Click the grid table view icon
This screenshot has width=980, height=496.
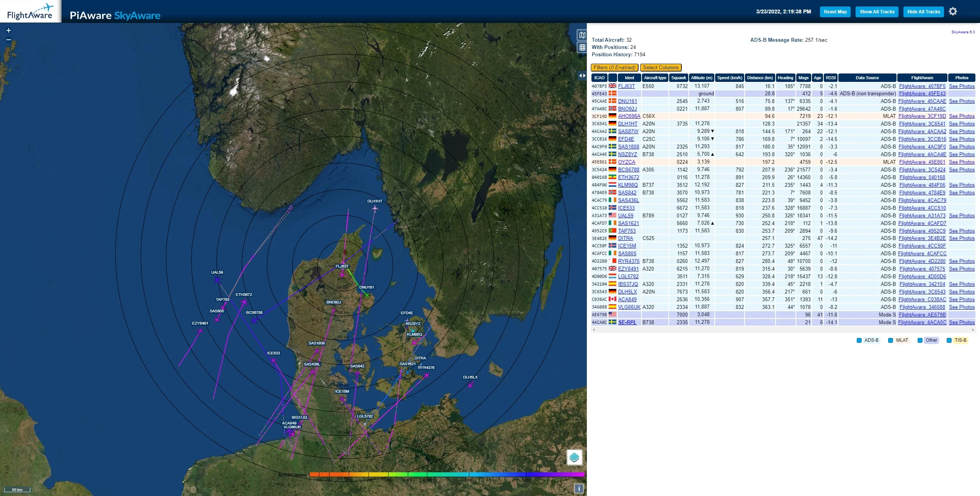582,47
